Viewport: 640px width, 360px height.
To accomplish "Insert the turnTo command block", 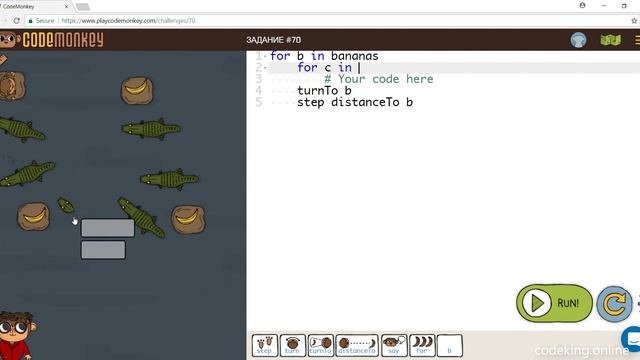I will (x=320, y=345).
